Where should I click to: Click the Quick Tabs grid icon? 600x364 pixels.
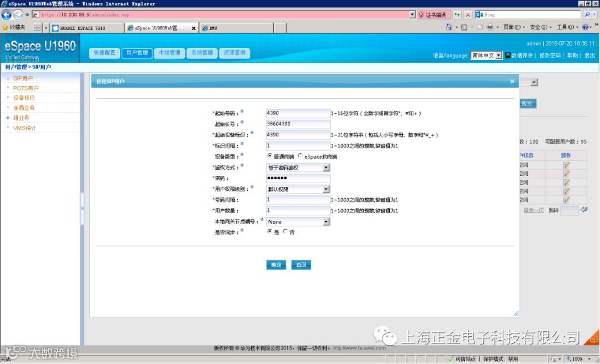coord(37,28)
